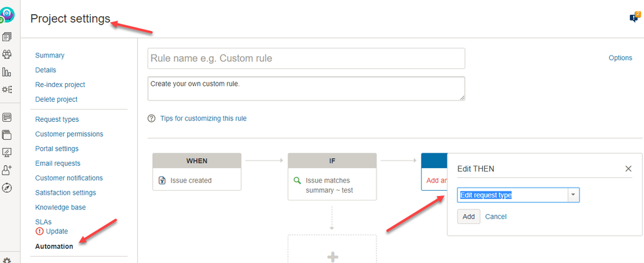Close the Edit THEN dialog
This screenshot has height=263, width=644.
click(629, 169)
